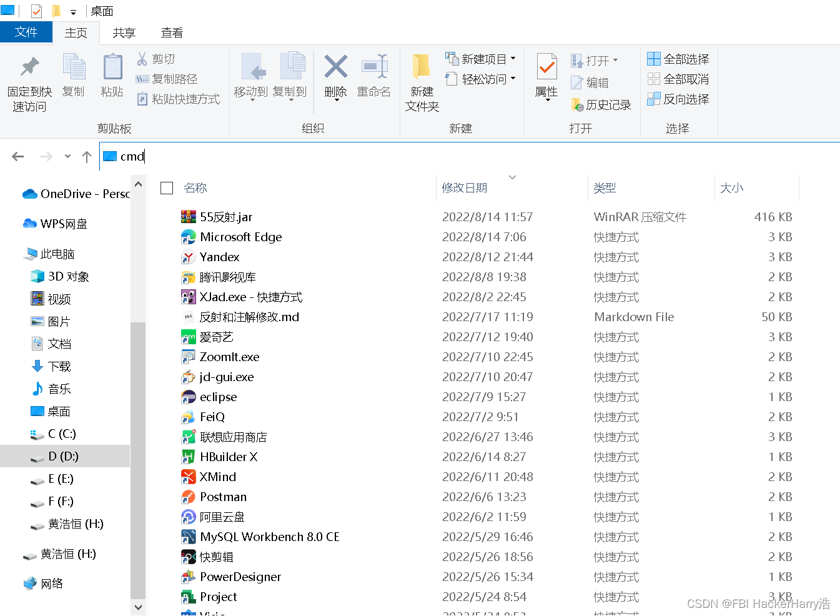This screenshot has width=840, height=616.
Task: Click the Forward navigation arrow
Action: pos(46,156)
